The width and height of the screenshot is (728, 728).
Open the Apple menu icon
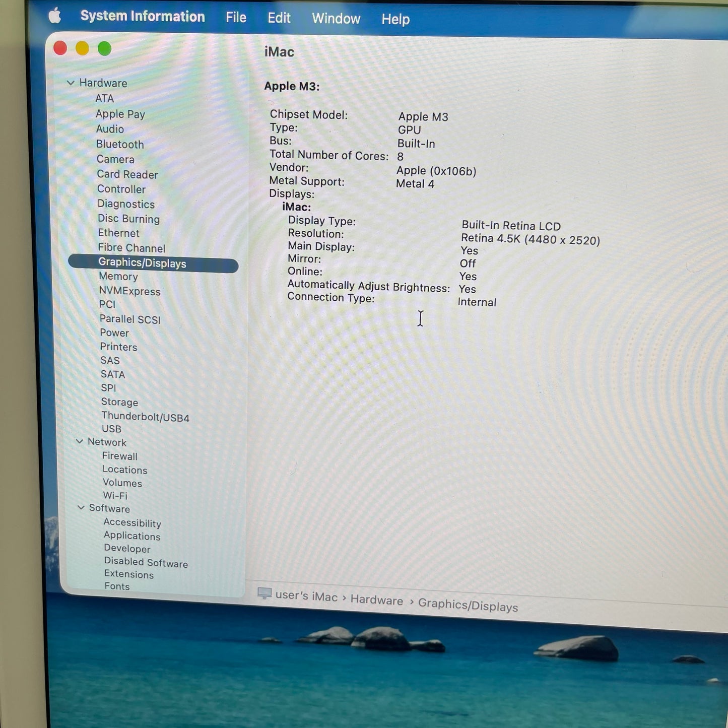click(55, 16)
